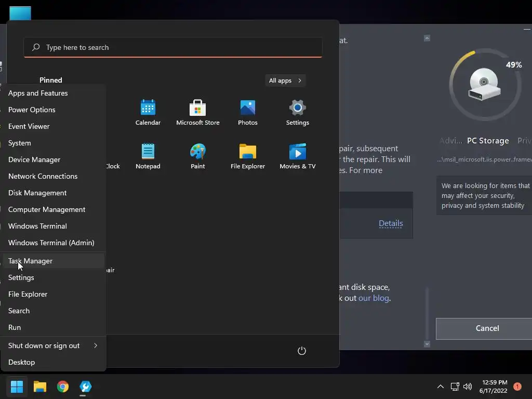Click the Details link in repair window
Viewport: 532px width, 399px height.
(x=391, y=223)
